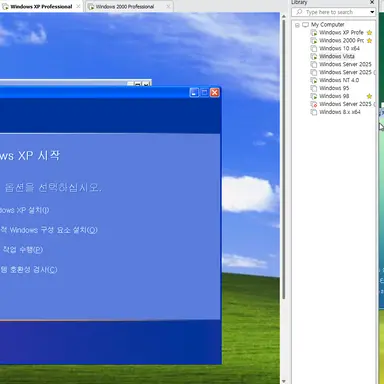Image resolution: width=384 pixels, height=384 pixels.
Task: Close the Windows XP 시작 setup window
Action: pyautogui.click(x=215, y=93)
